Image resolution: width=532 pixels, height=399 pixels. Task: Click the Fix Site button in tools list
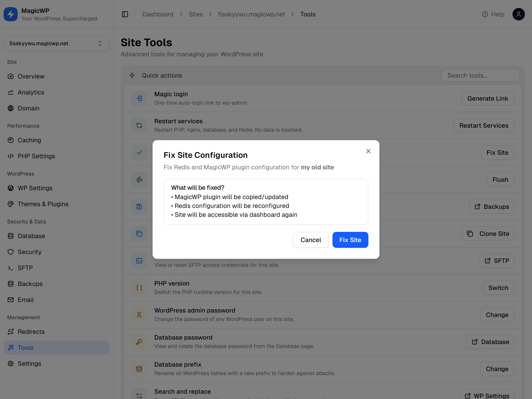497,153
